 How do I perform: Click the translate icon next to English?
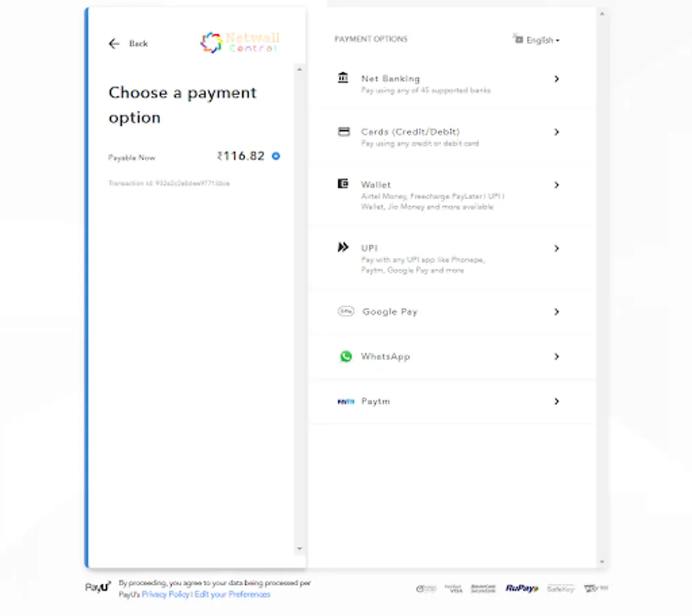click(x=518, y=39)
